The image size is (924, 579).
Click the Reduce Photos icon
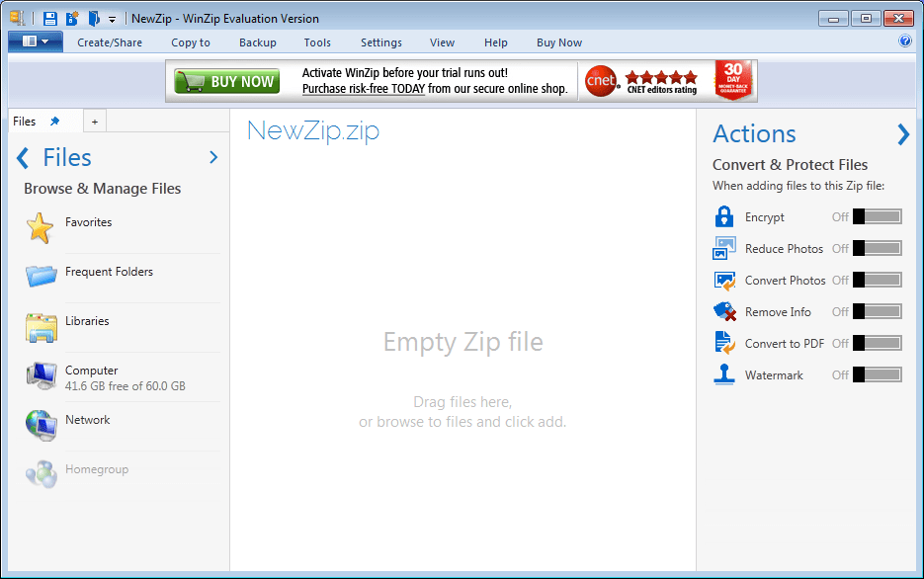(x=724, y=248)
